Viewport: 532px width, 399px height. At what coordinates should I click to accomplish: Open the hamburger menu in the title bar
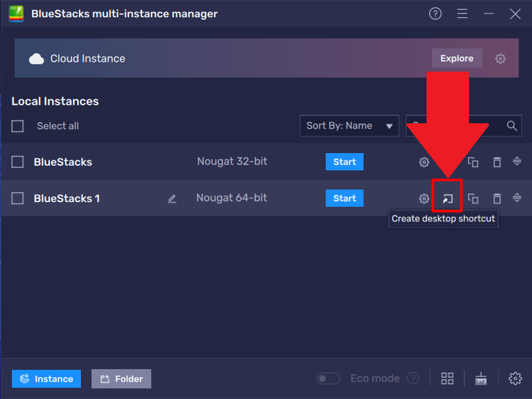[462, 14]
